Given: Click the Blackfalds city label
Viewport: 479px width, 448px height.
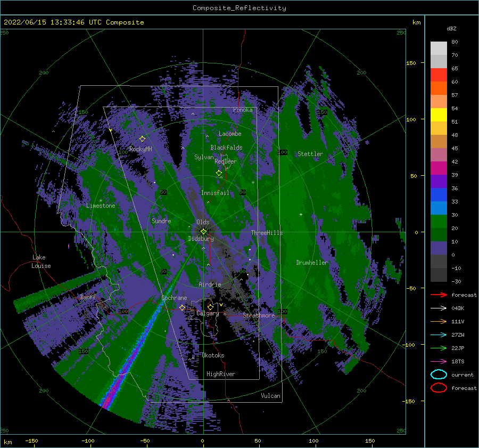Looking at the screenshot, I should [226, 148].
